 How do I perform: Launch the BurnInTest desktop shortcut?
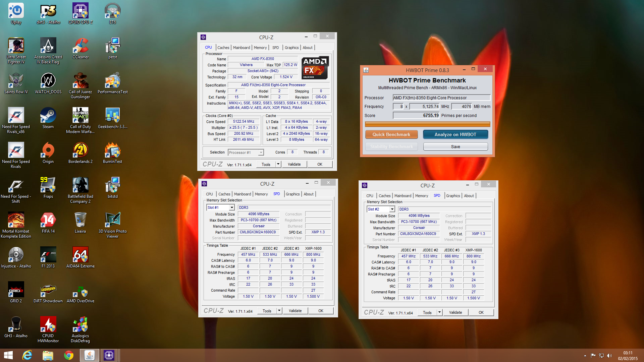tap(113, 153)
